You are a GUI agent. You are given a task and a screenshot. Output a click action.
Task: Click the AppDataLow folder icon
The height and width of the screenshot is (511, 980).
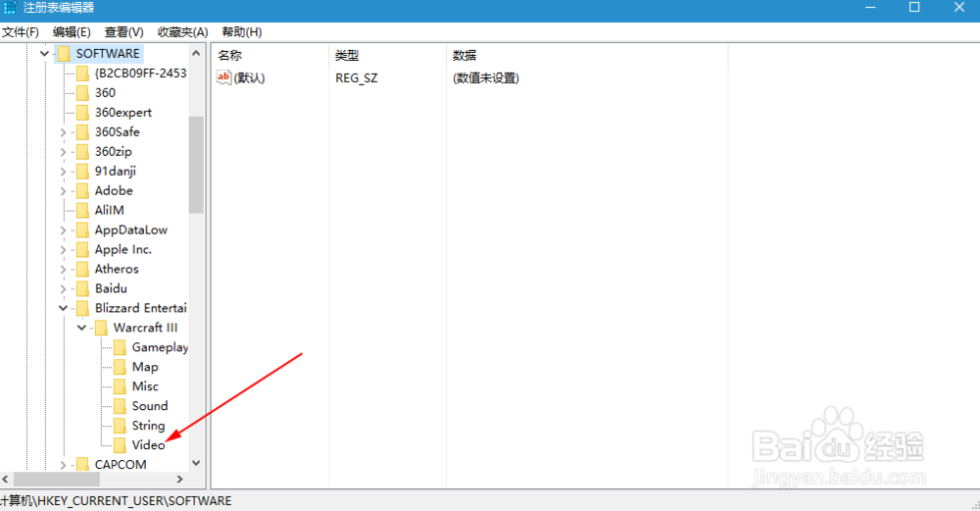82,230
